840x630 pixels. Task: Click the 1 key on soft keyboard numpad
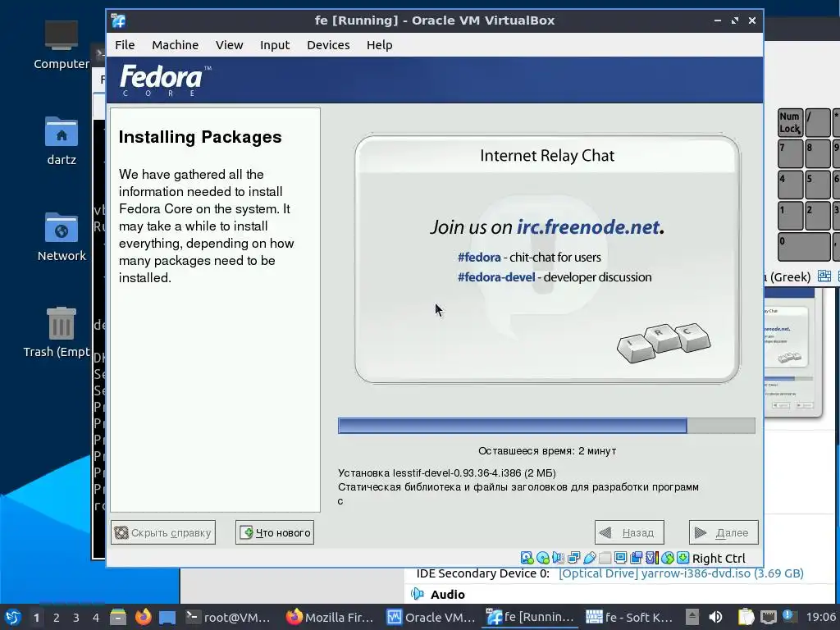[790, 216]
